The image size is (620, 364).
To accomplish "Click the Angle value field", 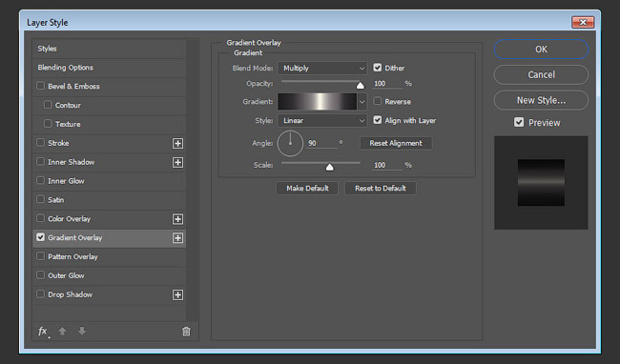I will (x=321, y=143).
